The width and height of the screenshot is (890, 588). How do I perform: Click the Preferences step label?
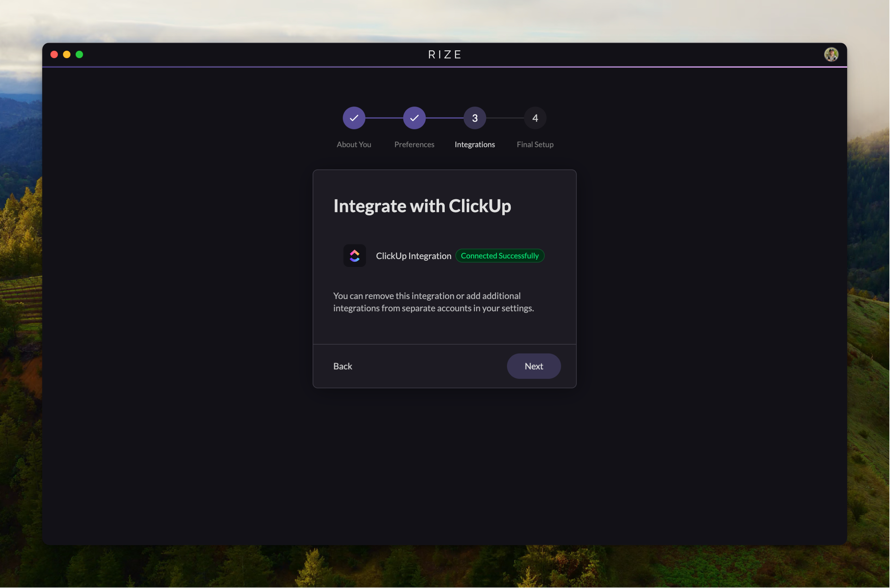pyautogui.click(x=414, y=145)
